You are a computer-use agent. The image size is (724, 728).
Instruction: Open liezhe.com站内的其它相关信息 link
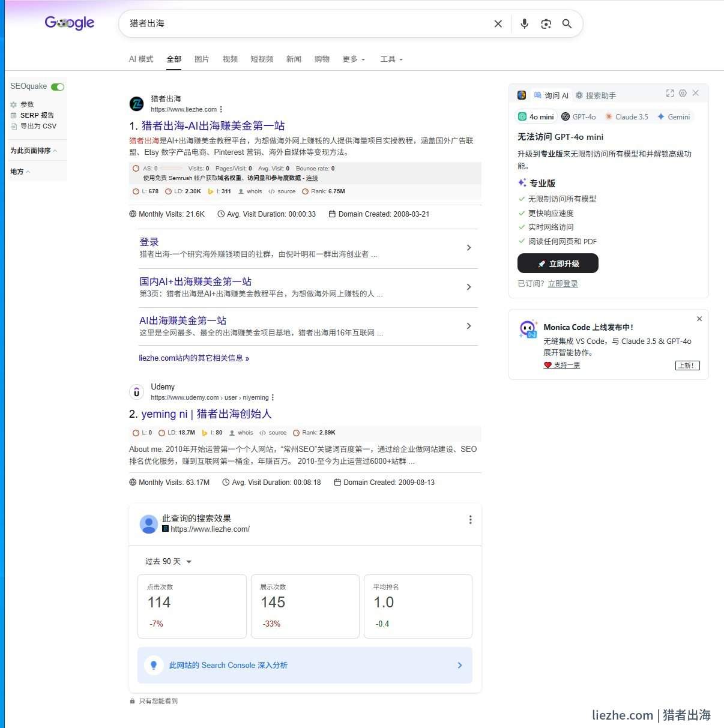194,358
